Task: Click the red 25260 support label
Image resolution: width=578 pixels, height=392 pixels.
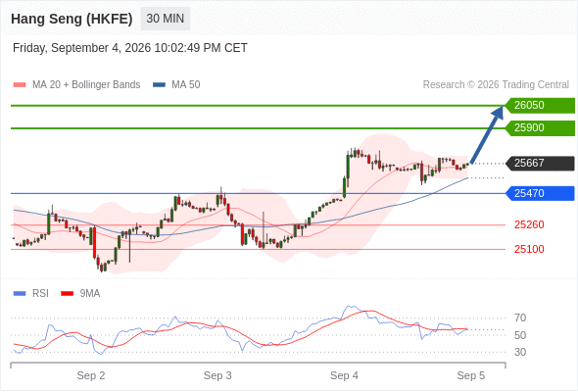Action: point(529,224)
